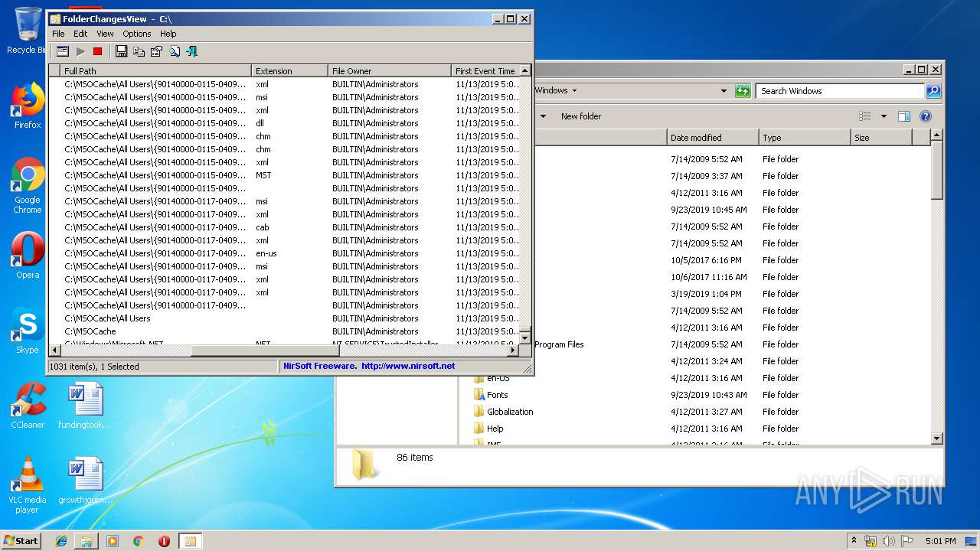Open Explorer help via question mark icon

[925, 116]
